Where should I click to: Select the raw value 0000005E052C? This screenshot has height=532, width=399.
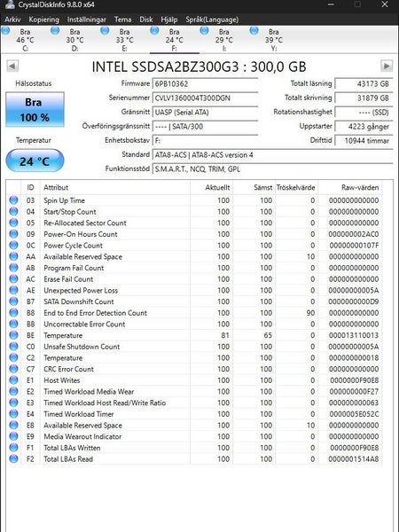(x=354, y=414)
